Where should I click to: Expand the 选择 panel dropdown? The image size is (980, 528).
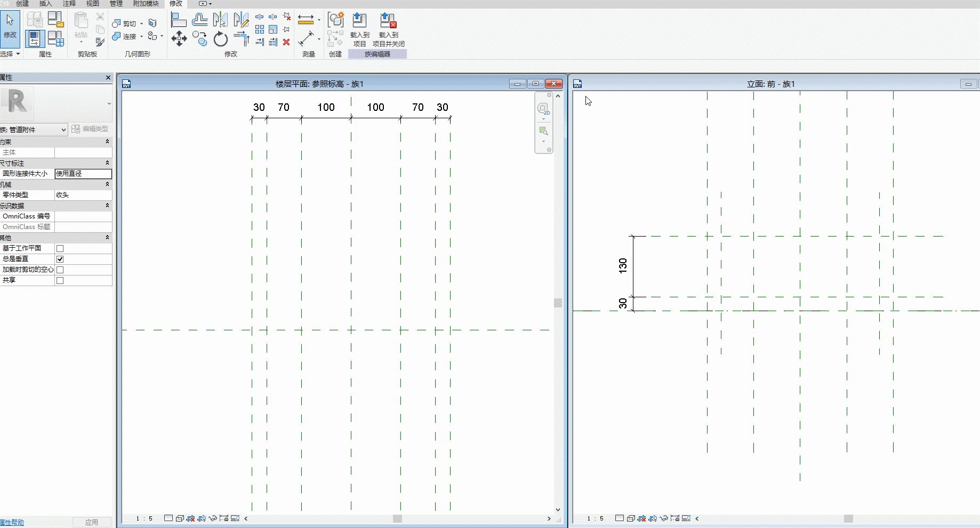(x=10, y=54)
